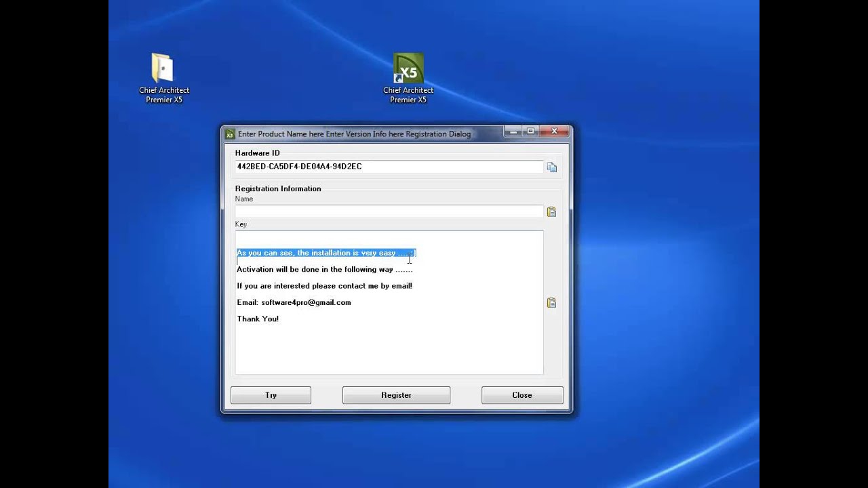Click the Registration Information label
Viewport: 868px width, 488px height.
point(278,188)
